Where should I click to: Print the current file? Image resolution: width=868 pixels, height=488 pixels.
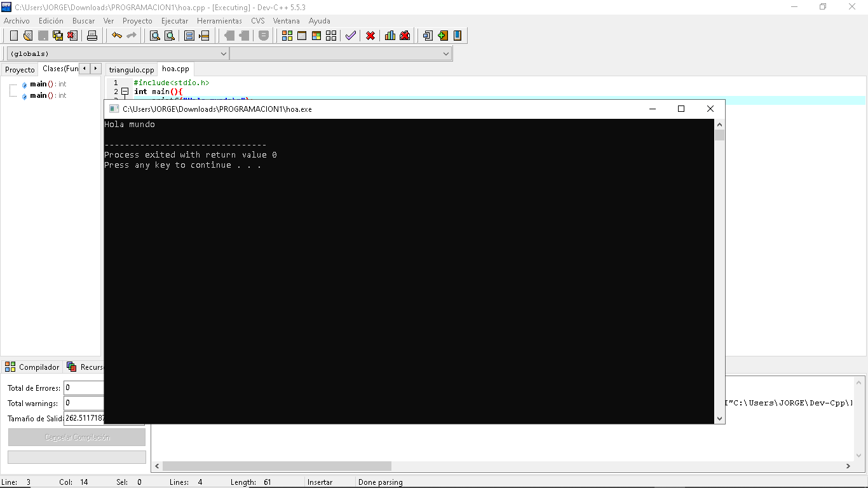click(92, 36)
